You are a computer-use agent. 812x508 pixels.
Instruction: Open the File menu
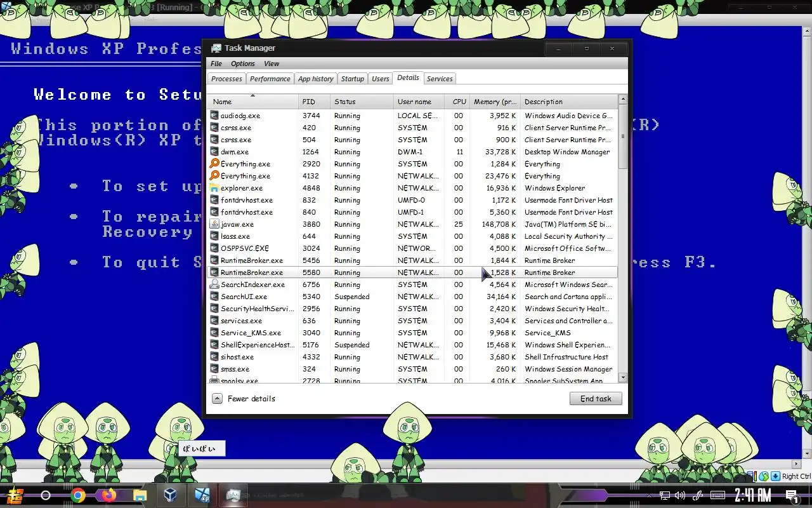point(216,63)
